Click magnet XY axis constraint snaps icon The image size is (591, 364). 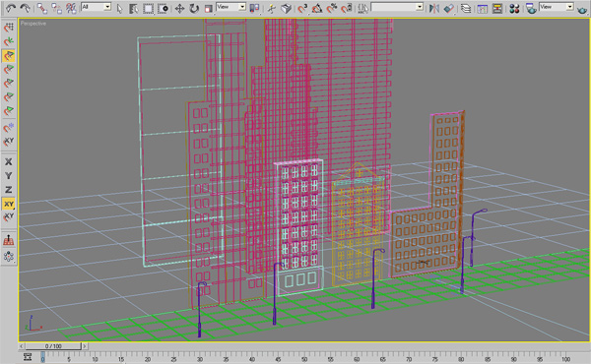(x=9, y=142)
